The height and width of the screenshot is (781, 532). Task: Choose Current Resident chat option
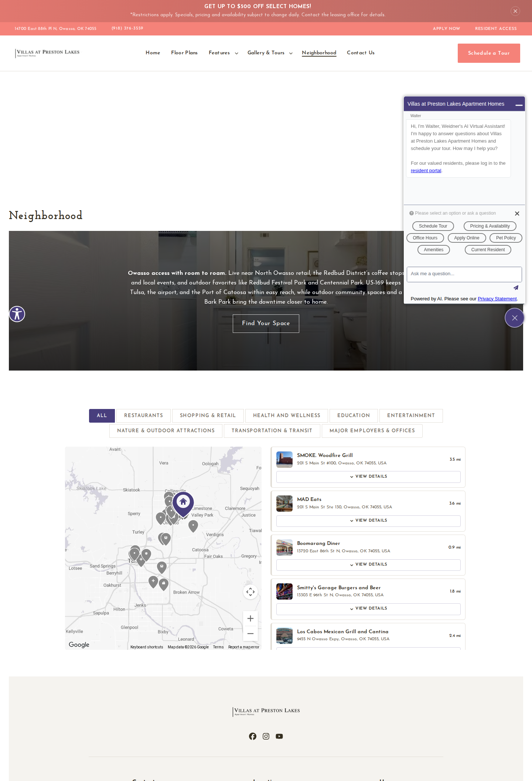coord(488,250)
